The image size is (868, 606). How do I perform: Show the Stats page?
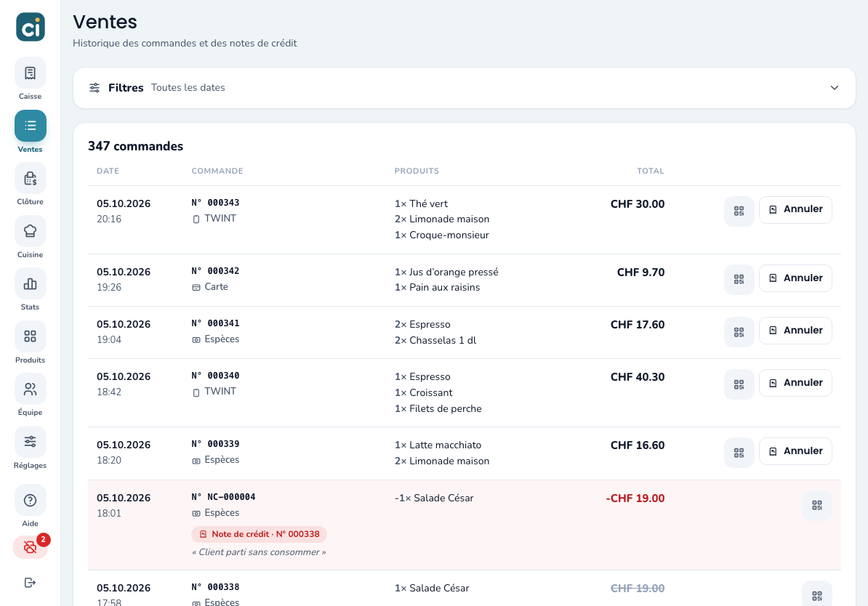30,290
